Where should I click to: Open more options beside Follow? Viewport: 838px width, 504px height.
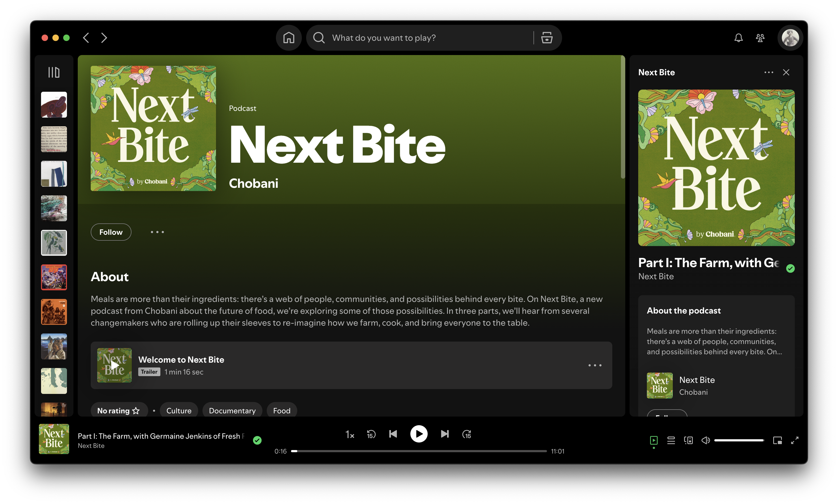(x=157, y=232)
